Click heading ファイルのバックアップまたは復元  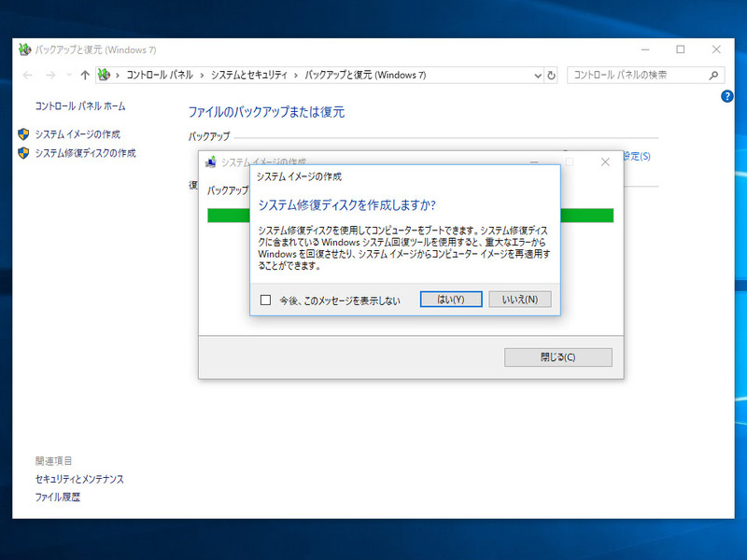click(266, 112)
